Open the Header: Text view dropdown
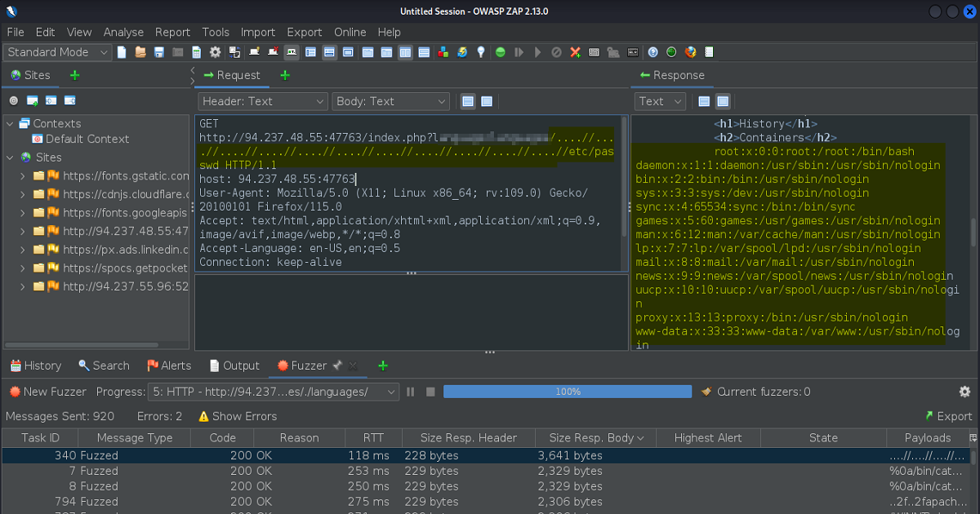 coord(262,101)
